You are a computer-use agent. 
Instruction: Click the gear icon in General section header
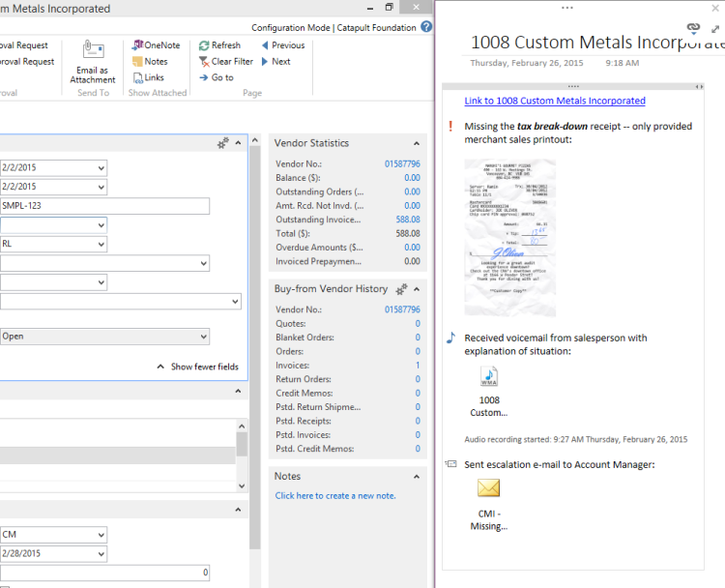(223, 143)
